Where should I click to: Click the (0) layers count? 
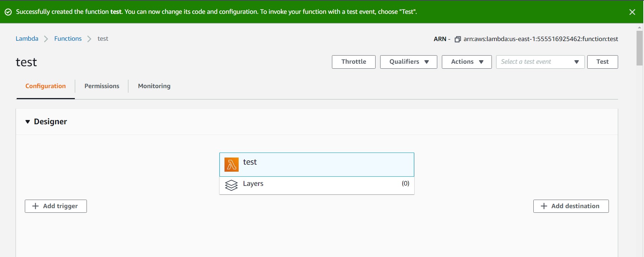(x=405, y=183)
